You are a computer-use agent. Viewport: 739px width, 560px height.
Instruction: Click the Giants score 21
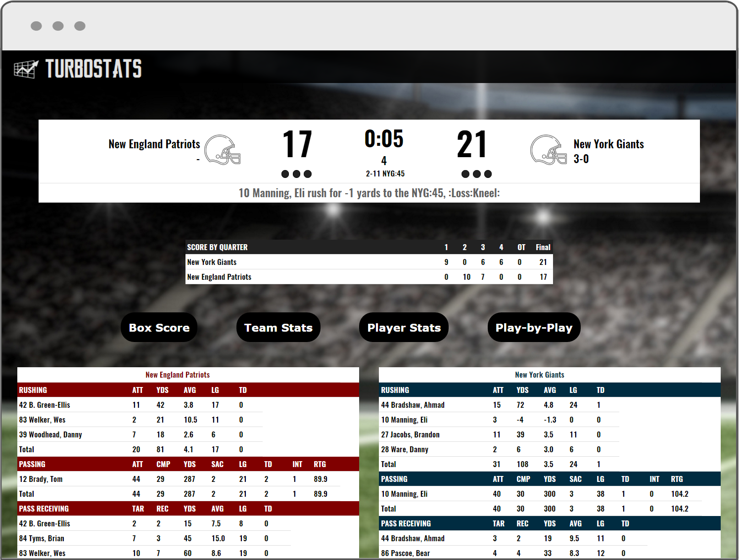click(x=471, y=144)
